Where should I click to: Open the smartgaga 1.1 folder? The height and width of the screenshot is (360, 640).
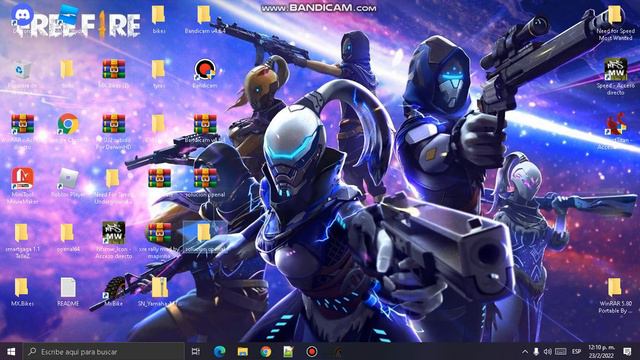[x=22, y=233]
